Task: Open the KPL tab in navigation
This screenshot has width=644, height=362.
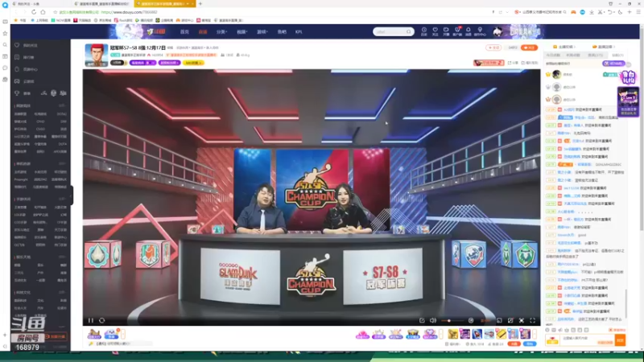Action: (299, 31)
